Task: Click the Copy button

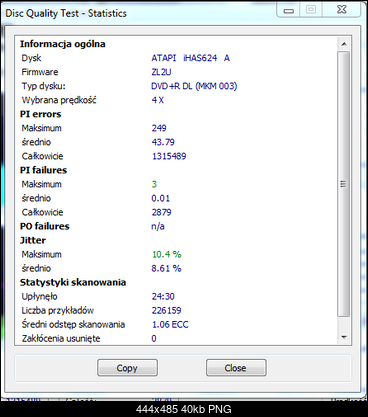Action: click(127, 368)
